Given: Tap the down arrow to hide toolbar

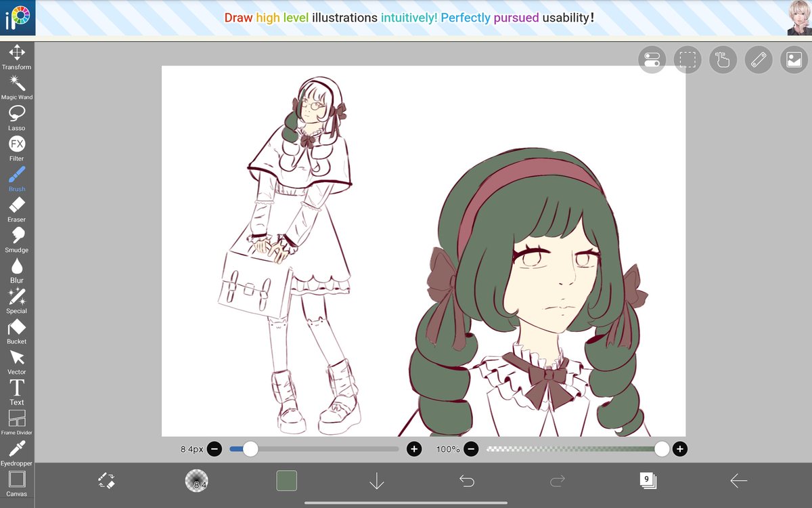Looking at the screenshot, I should point(376,481).
